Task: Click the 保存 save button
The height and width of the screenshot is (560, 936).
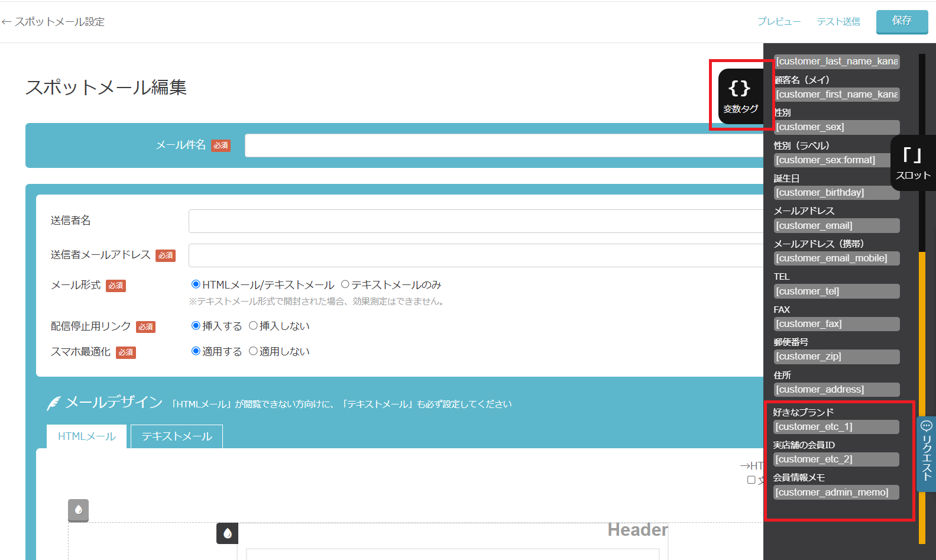Action: (901, 21)
